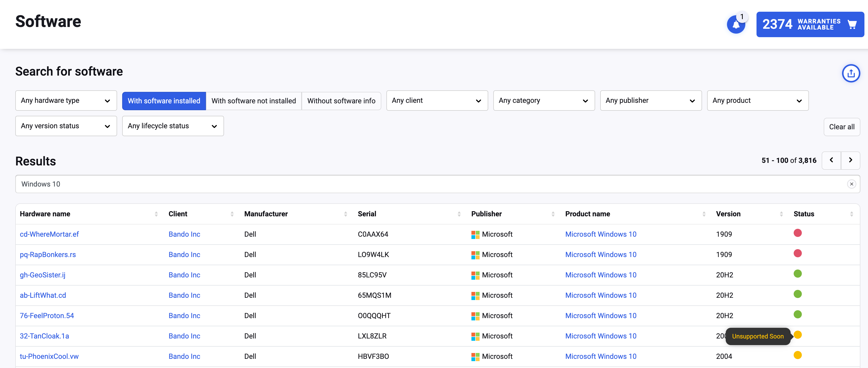Go to previous results page

(831, 160)
